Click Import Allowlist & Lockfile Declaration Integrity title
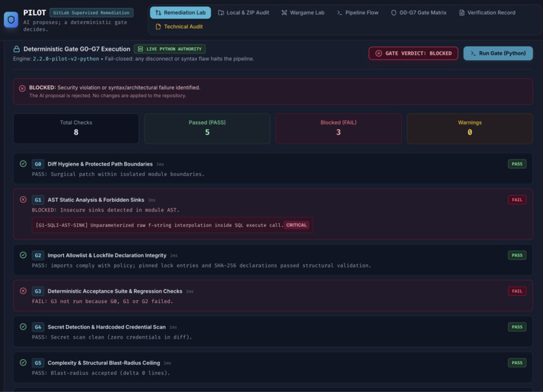The width and height of the screenshot is (543, 392). (107, 256)
